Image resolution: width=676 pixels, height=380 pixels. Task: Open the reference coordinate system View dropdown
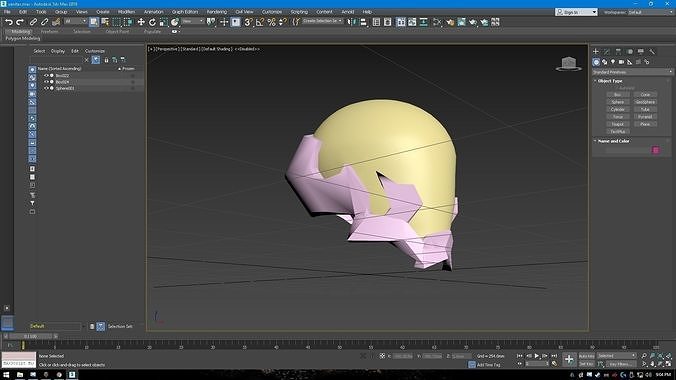[x=193, y=21]
